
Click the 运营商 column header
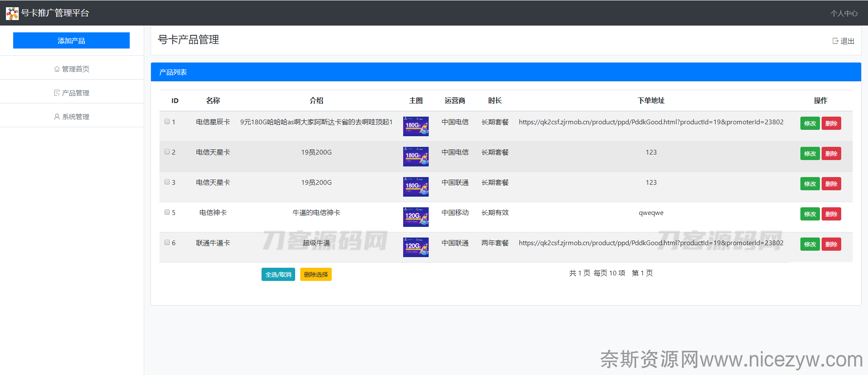455,100
